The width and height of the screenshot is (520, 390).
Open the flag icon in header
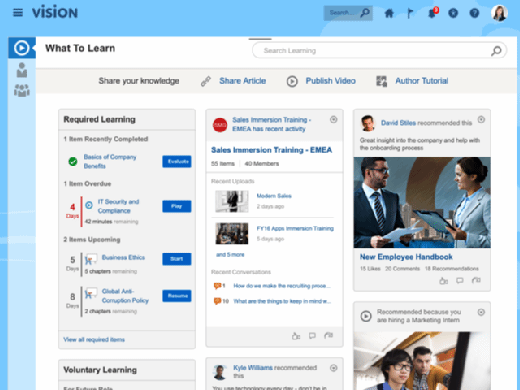pyautogui.click(x=410, y=13)
